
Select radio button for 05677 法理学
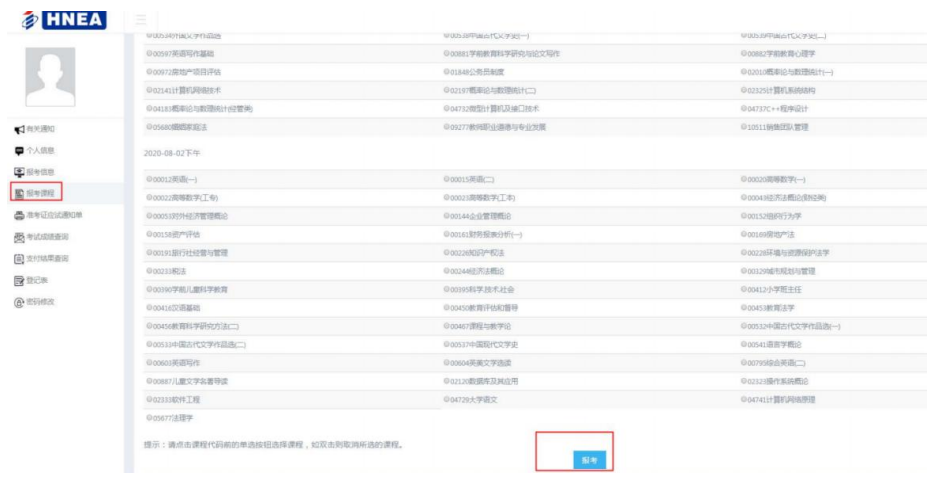coord(149,418)
